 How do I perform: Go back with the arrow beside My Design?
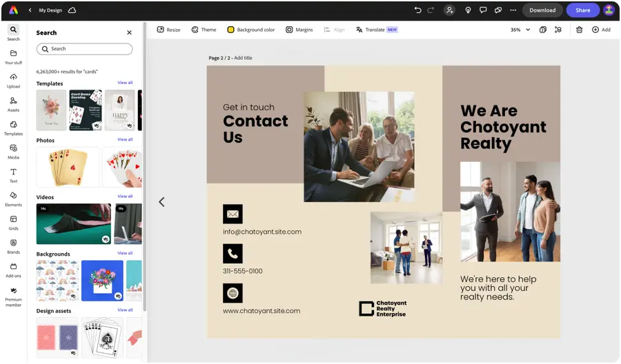click(30, 10)
